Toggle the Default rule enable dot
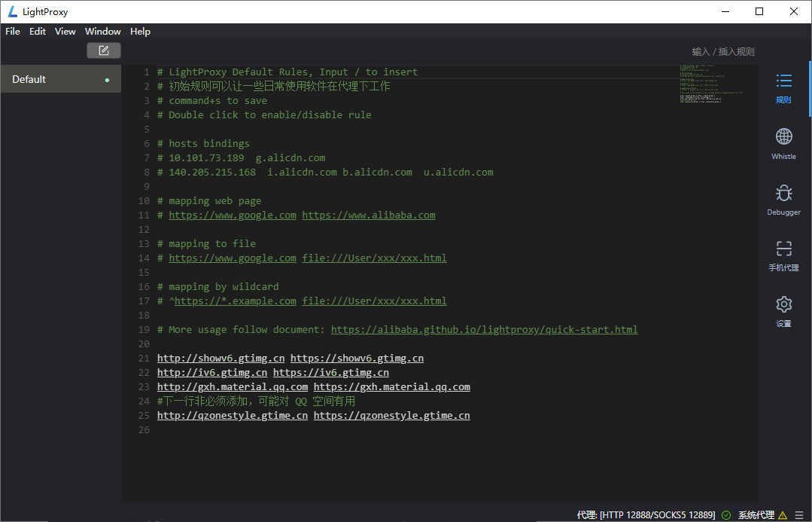The width and height of the screenshot is (812, 522). (107, 80)
